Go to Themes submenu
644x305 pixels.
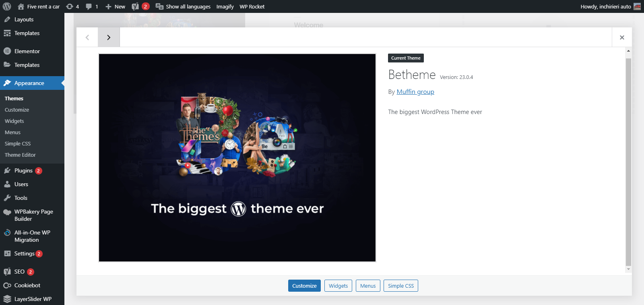[x=14, y=98]
